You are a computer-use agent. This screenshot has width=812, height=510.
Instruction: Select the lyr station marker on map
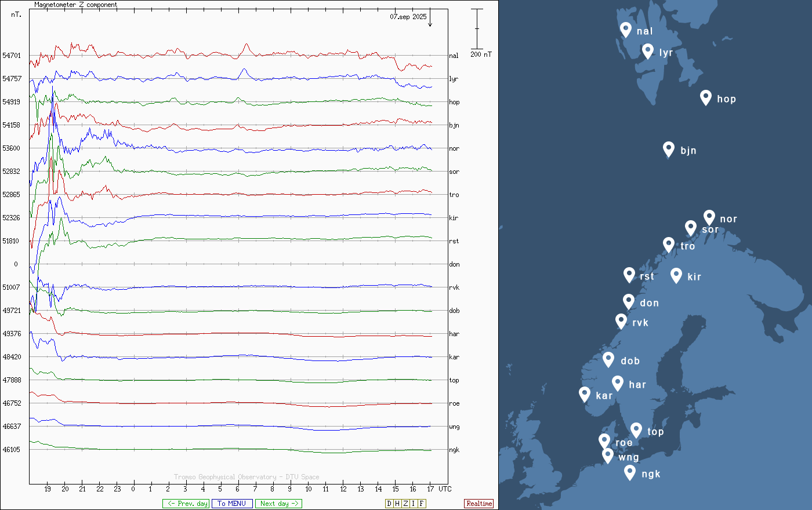pyautogui.click(x=648, y=51)
